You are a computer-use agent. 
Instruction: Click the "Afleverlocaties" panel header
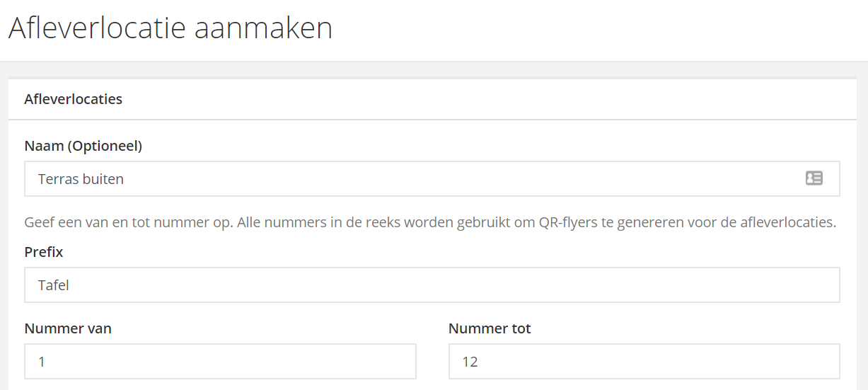point(74,99)
